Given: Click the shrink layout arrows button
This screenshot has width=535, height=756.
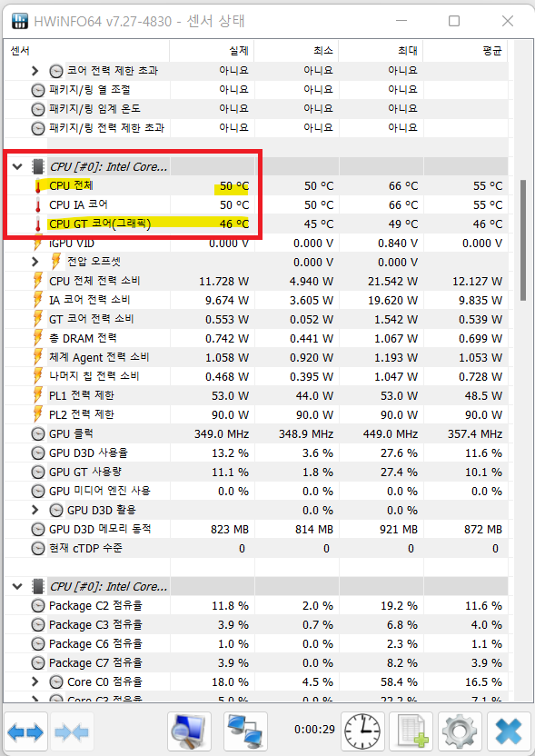Looking at the screenshot, I should click(72, 732).
